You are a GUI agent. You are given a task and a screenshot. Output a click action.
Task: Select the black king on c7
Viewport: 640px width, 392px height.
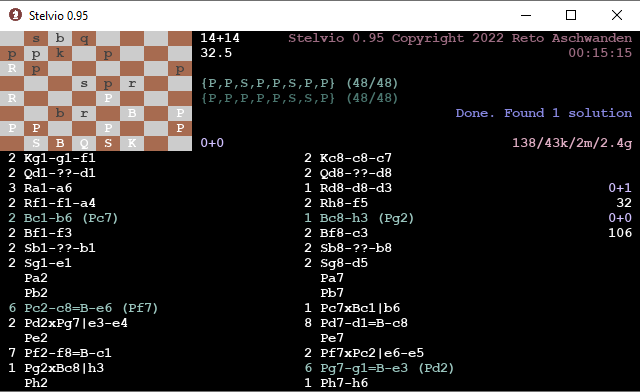[x=60, y=53]
